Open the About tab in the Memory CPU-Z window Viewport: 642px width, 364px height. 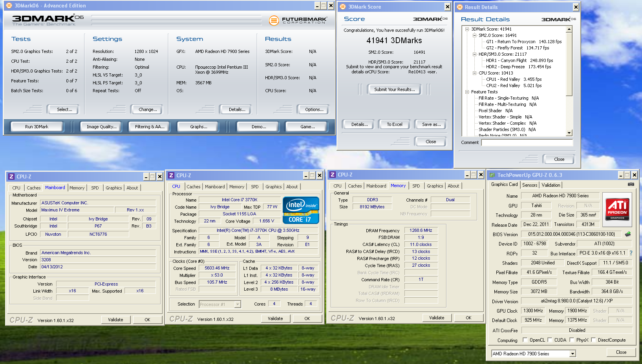click(x=454, y=186)
